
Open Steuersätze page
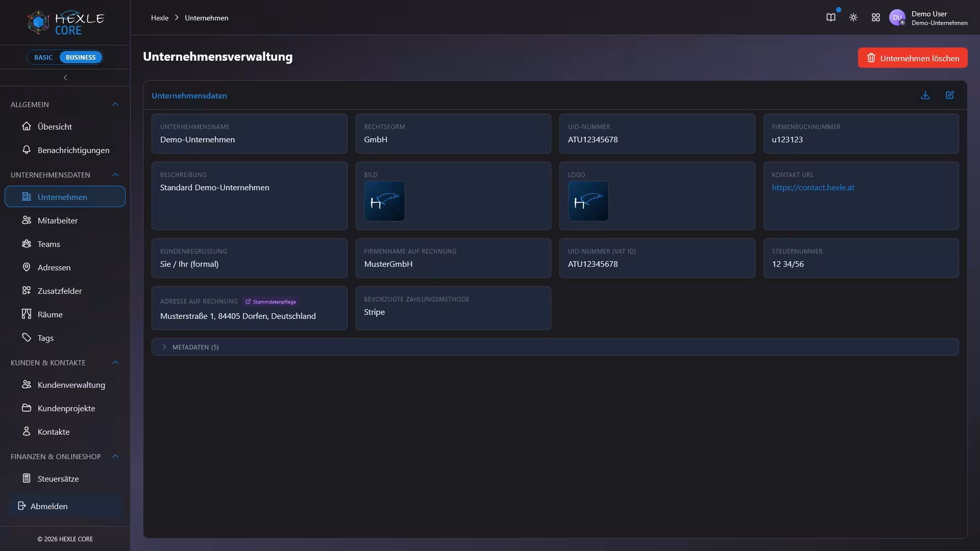tap(65, 479)
